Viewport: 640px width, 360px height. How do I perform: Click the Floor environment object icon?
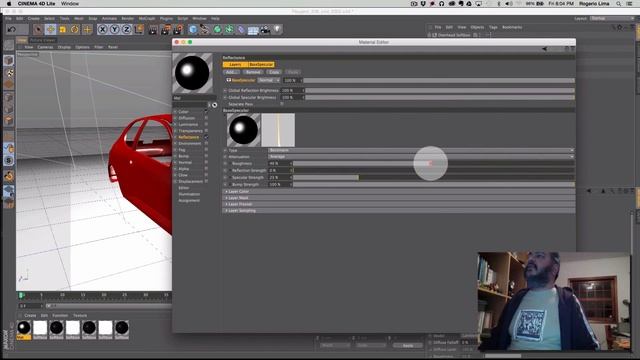(x=253, y=30)
